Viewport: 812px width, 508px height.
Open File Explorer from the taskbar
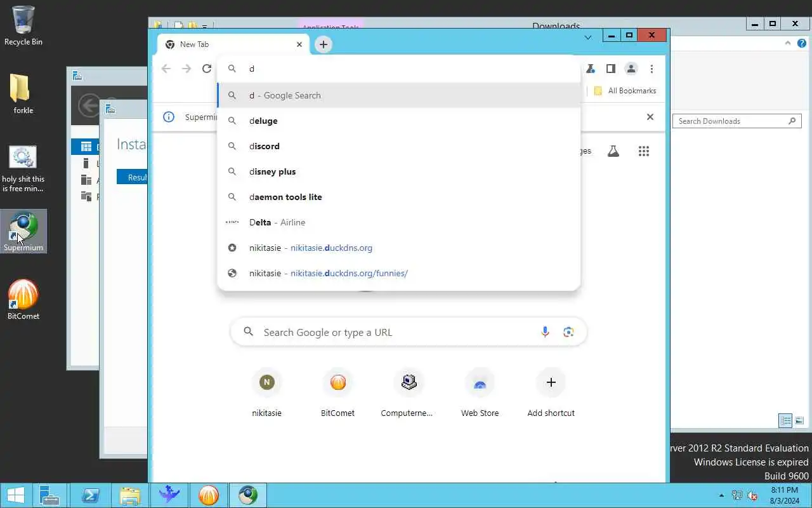click(130, 495)
